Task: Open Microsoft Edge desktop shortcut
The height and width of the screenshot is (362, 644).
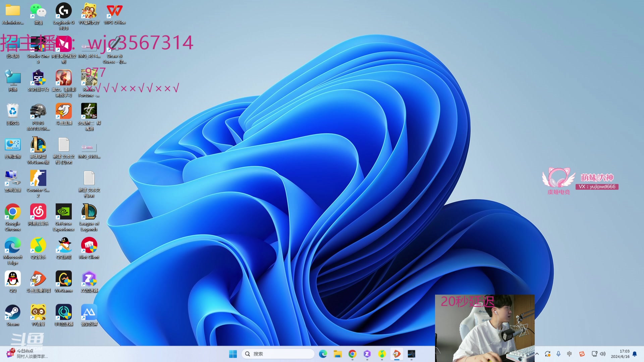Action: [x=13, y=251]
